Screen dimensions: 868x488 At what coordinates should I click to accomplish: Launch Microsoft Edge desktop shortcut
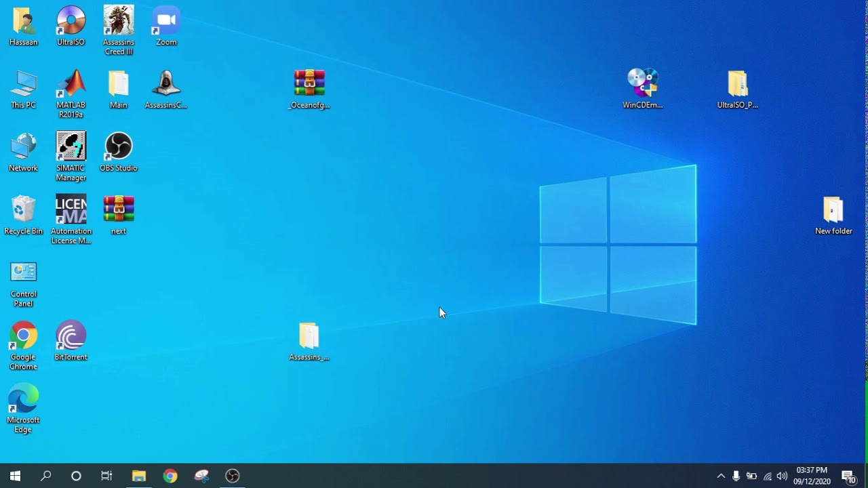(24, 409)
